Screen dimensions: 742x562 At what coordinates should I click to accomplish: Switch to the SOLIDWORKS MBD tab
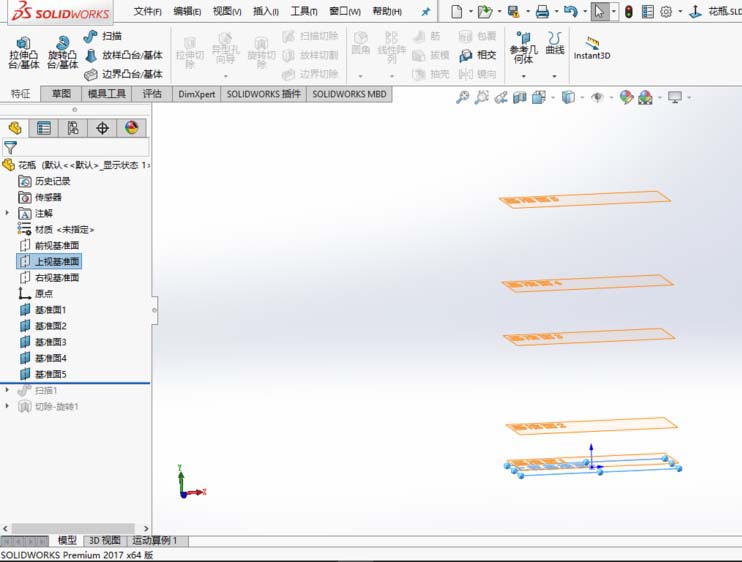(x=349, y=94)
